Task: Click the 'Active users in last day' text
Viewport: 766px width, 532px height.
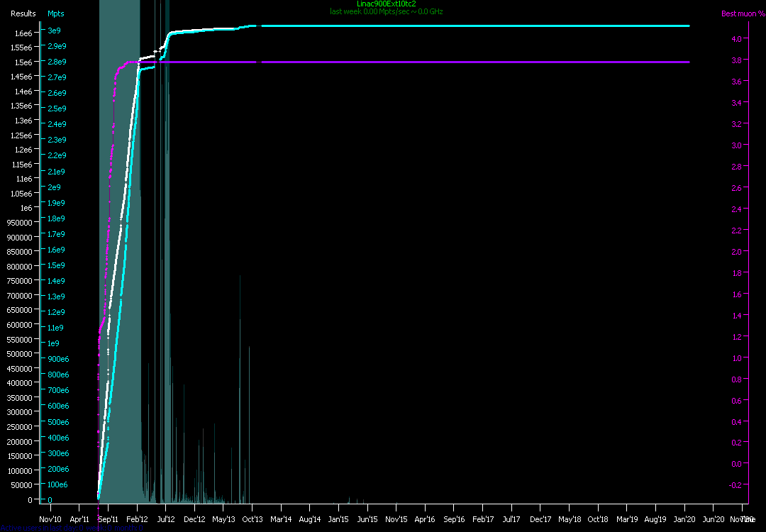Action: (71, 528)
